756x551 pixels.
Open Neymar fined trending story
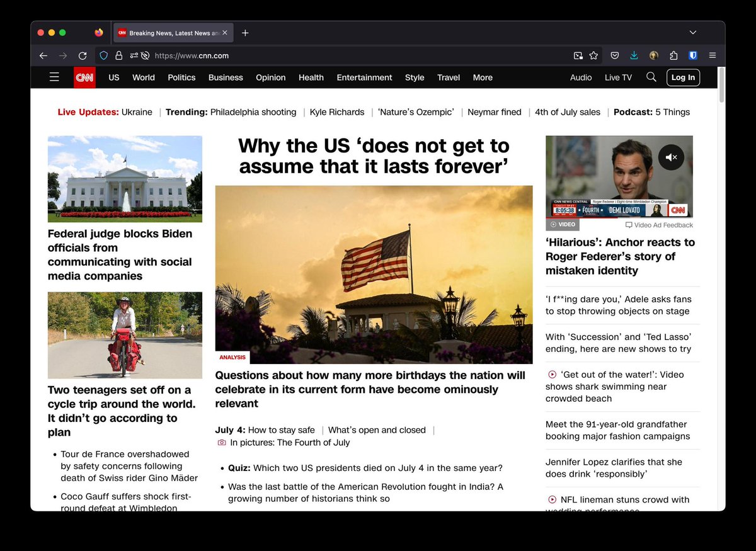[495, 112]
